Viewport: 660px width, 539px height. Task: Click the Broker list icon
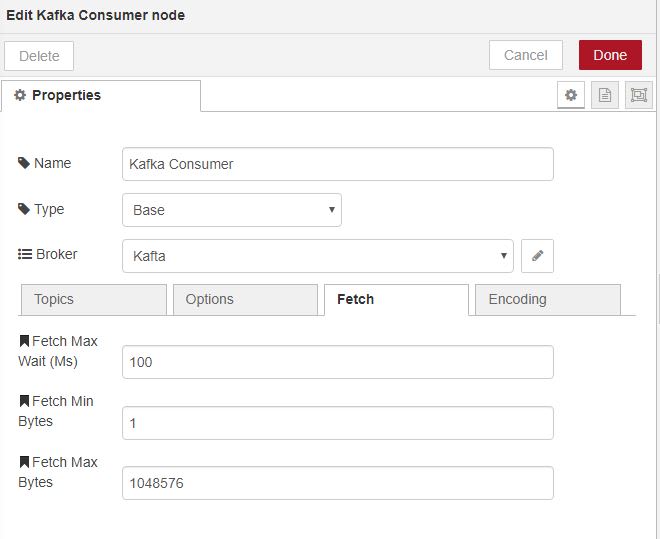tap(25, 254)
